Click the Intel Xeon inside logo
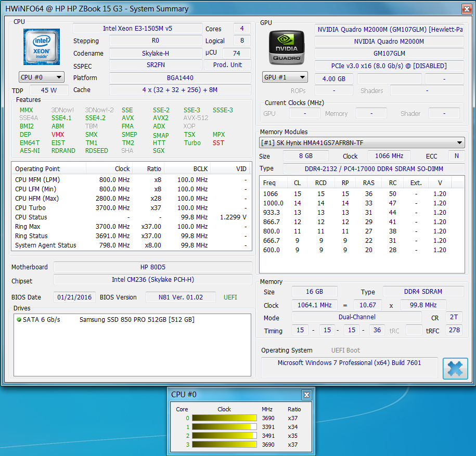The image size is (476, 456). click(x=42, y=47)
